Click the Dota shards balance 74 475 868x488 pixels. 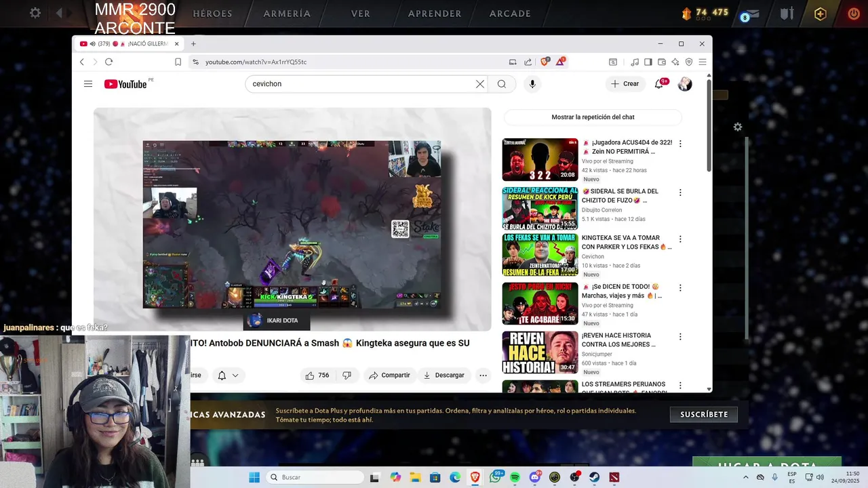[705, 12]
